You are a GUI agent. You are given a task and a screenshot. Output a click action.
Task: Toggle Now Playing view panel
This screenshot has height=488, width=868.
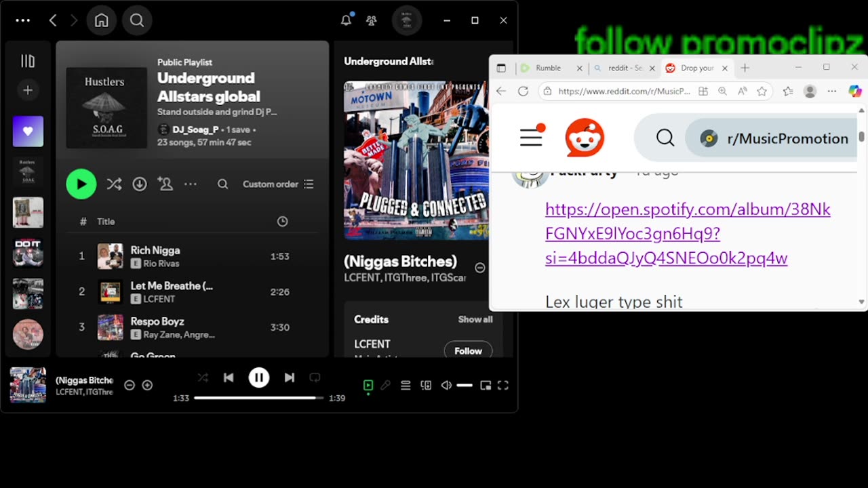tap(368, 385)
